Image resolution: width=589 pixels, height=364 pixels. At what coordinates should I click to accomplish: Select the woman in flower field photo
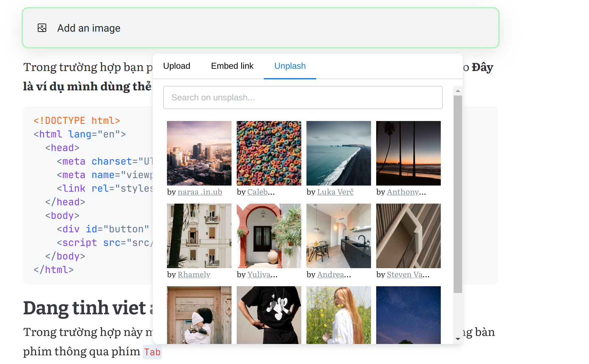(x=339, y=315)
